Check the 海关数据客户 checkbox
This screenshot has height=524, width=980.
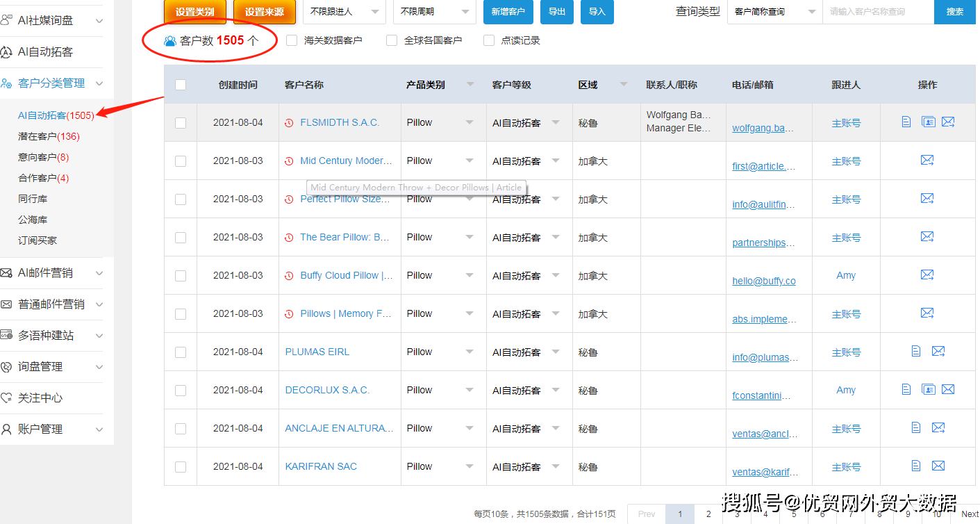(x=291, y=40)
